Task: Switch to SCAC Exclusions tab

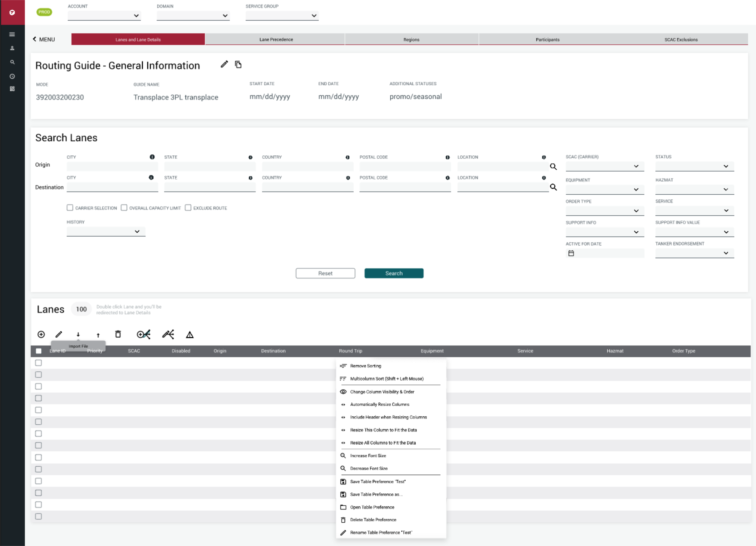Action: pos(681,39)
